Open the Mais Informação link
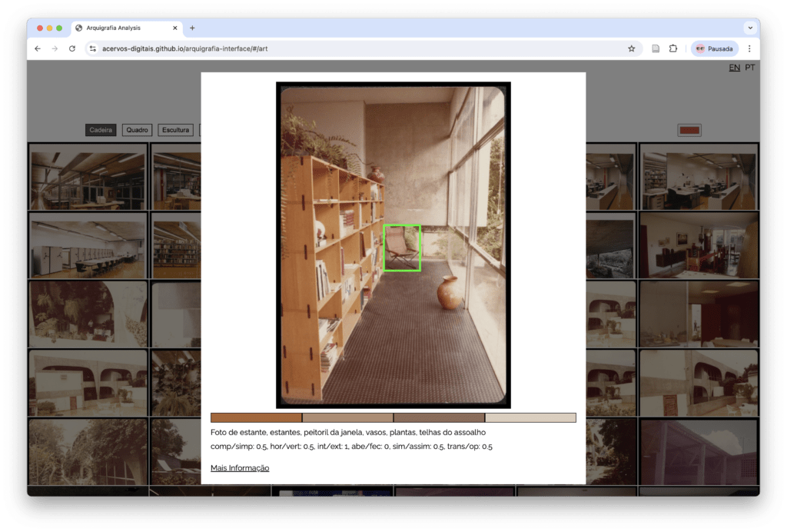The height and width of the screenshot is (532, 787). 240,468
